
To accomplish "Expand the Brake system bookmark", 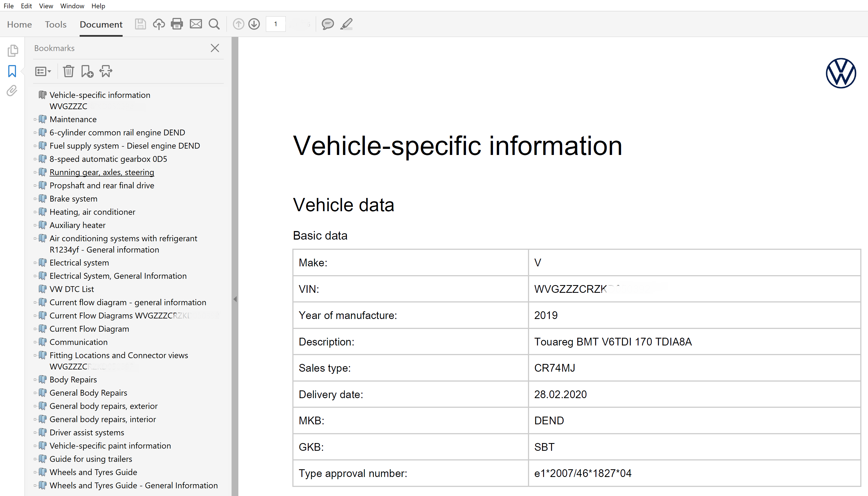I will [35, 199].
